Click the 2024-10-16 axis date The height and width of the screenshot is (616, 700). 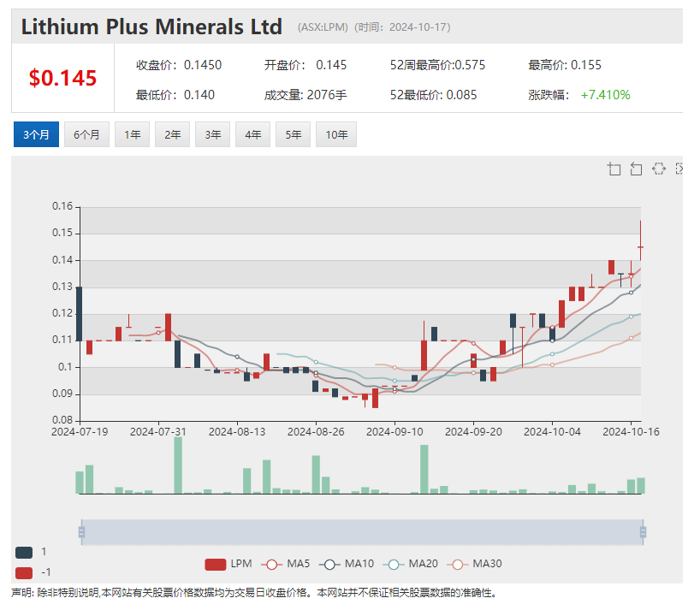point(631,432)
